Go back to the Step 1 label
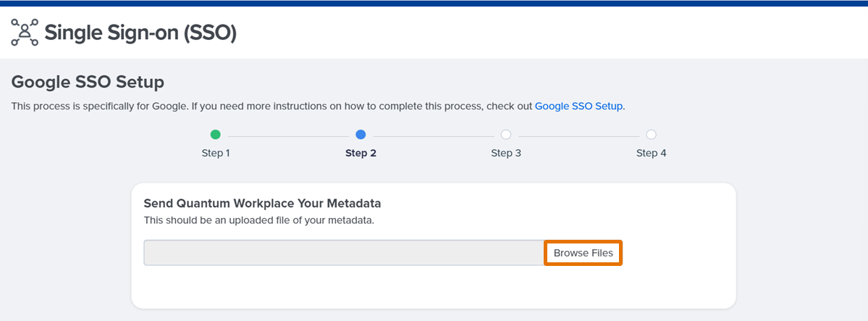Screen dimensions: 868x321 click(x=215, y=154)
